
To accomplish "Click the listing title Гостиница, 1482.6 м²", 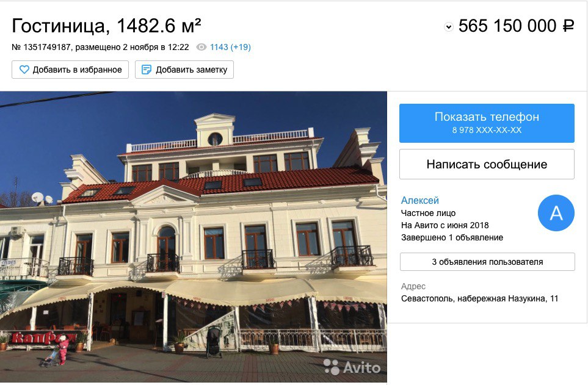I will 106,26.
